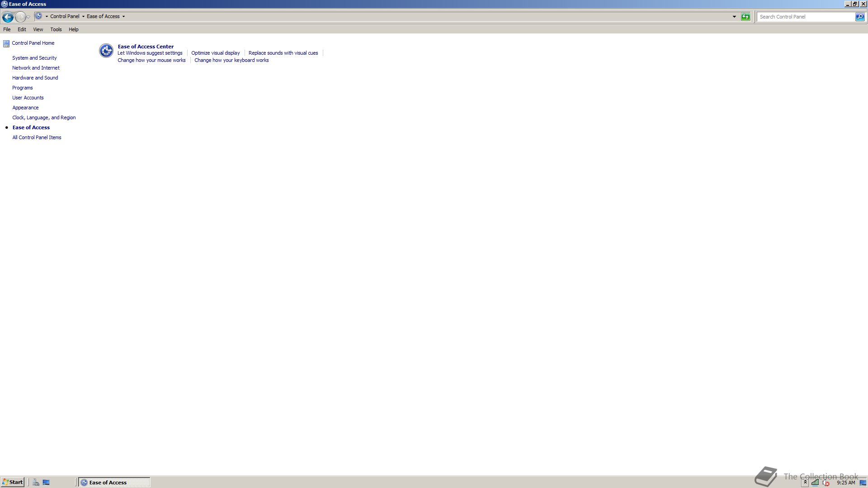Click the Ease of Access Center icon
This screenshot has height=488, width=868.
(x=106, y=51)
